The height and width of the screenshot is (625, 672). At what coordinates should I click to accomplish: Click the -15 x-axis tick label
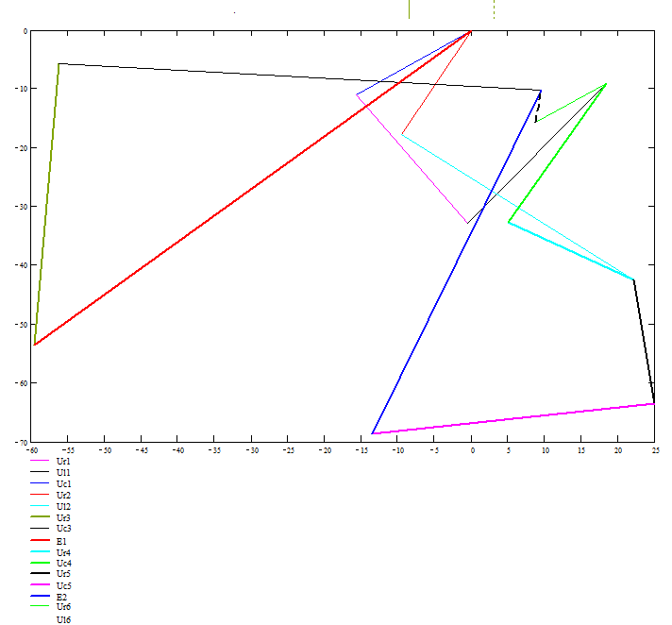(x=361, y=450)
